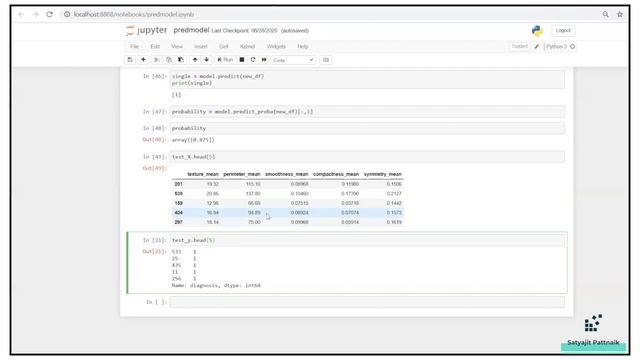Move selected cell down arrow
Viewport: 640px width, 360px height.
tap(207, 60)
